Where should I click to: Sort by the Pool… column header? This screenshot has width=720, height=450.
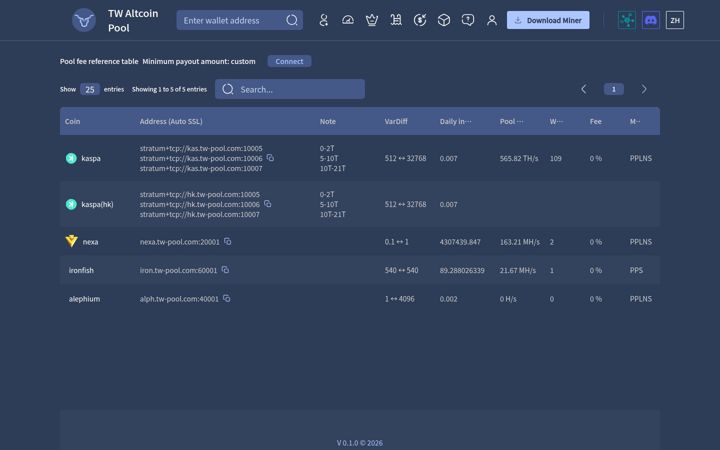pos(512,121)
